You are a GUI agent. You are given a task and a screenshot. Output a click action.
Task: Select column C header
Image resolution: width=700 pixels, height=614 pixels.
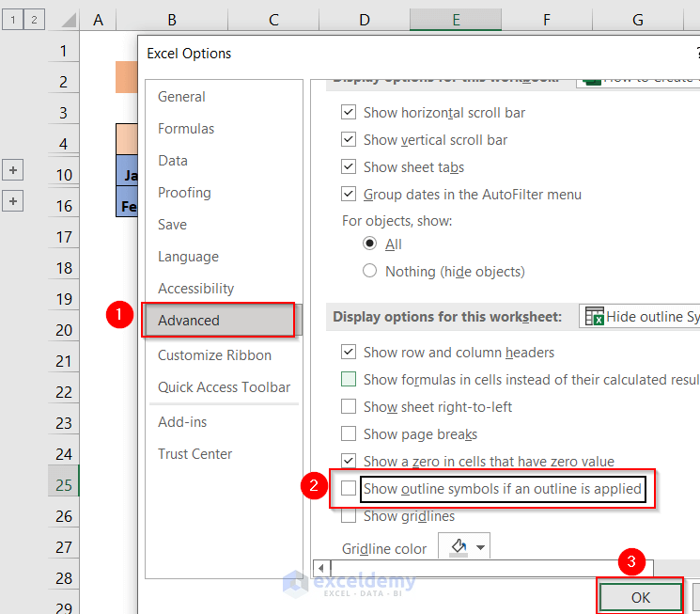[x=273, y=20]
